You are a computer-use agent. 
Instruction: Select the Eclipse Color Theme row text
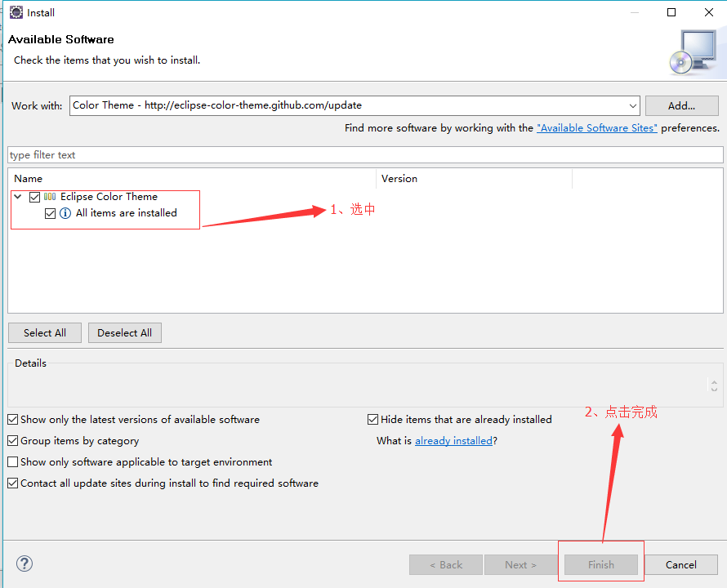coord(109,197)
